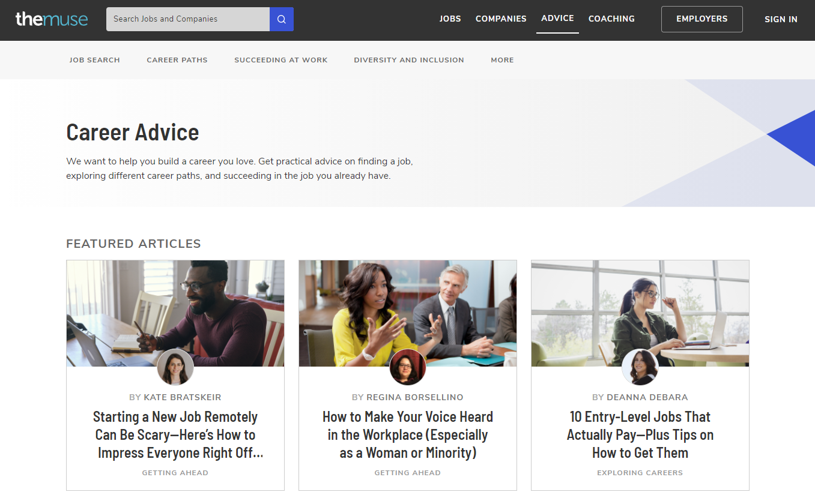Open the Job Search subcategory
Screen dimensions: 815x504
click(95, 60)
